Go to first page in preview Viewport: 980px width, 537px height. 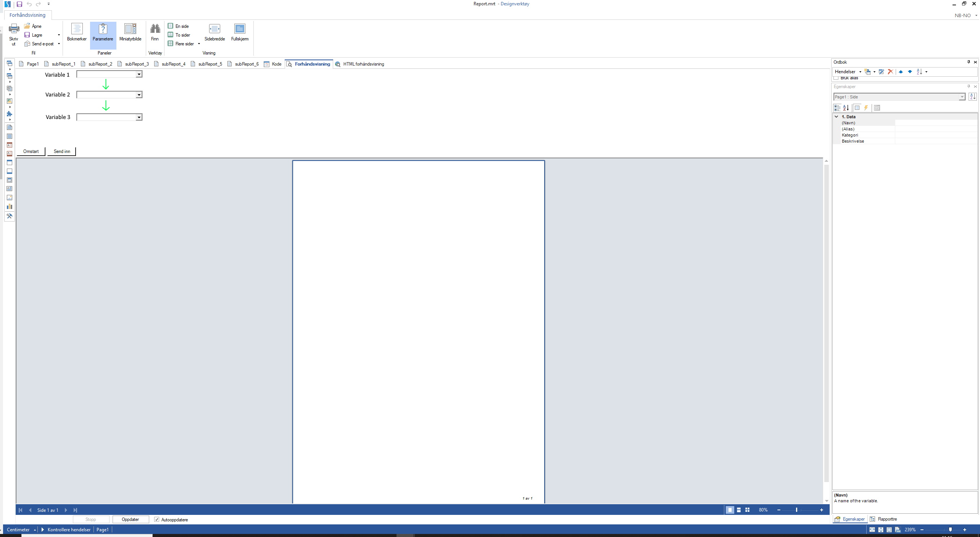pos(21,510)
